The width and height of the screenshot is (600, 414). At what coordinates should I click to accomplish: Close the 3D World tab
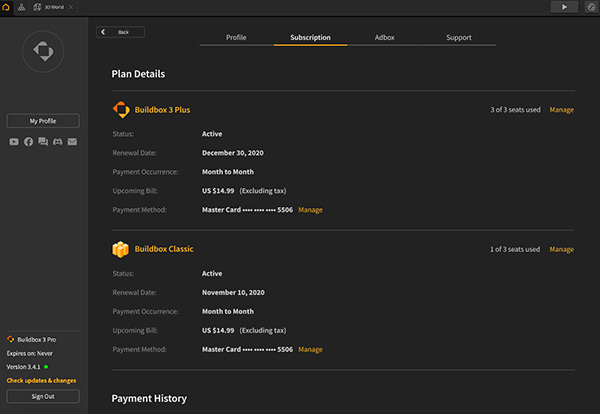71,7
